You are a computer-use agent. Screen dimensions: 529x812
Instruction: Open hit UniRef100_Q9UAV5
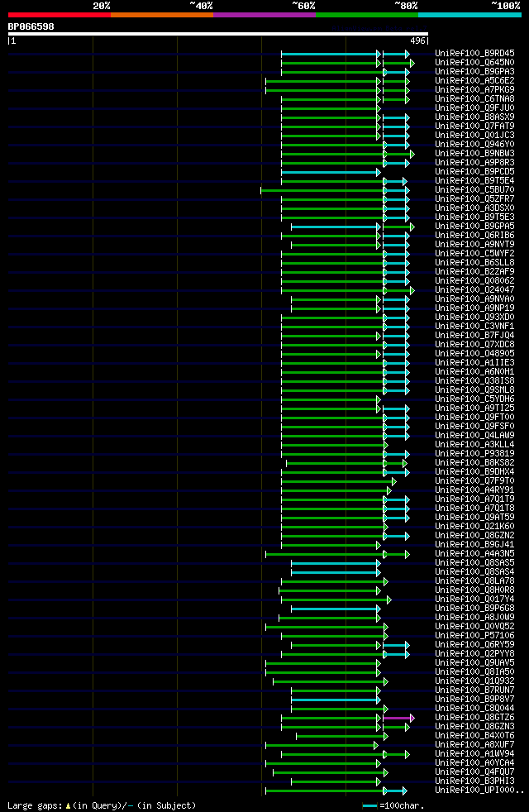[x=474, y=663]
